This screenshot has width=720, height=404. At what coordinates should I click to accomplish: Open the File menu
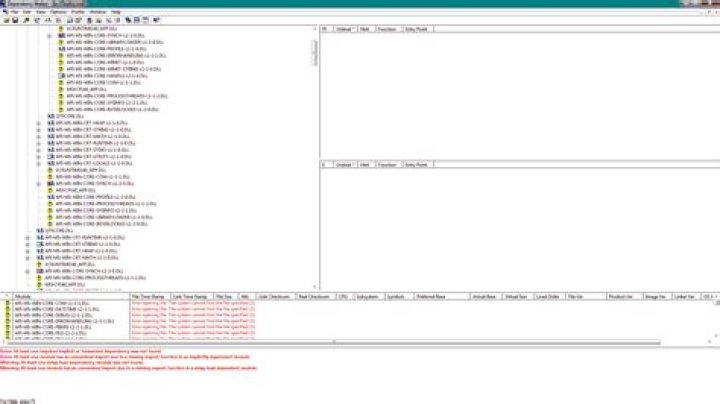click(15, 12)
